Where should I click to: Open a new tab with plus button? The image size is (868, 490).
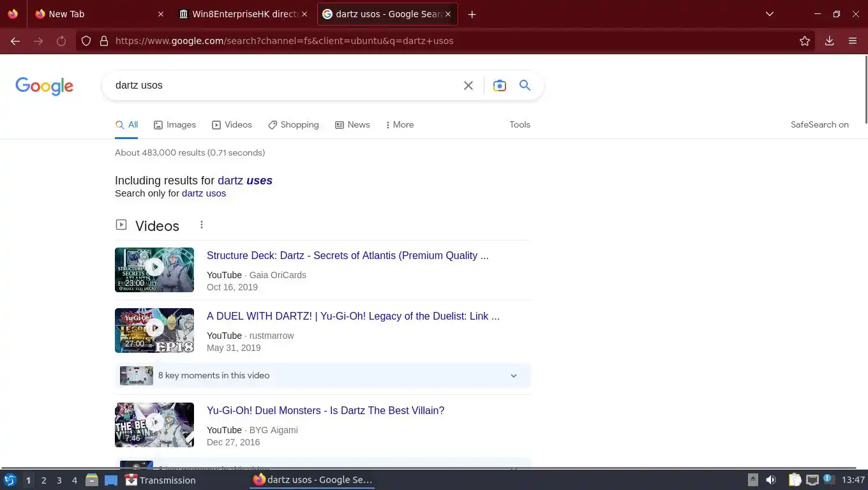pyautogui.click(x=472, y=14)
